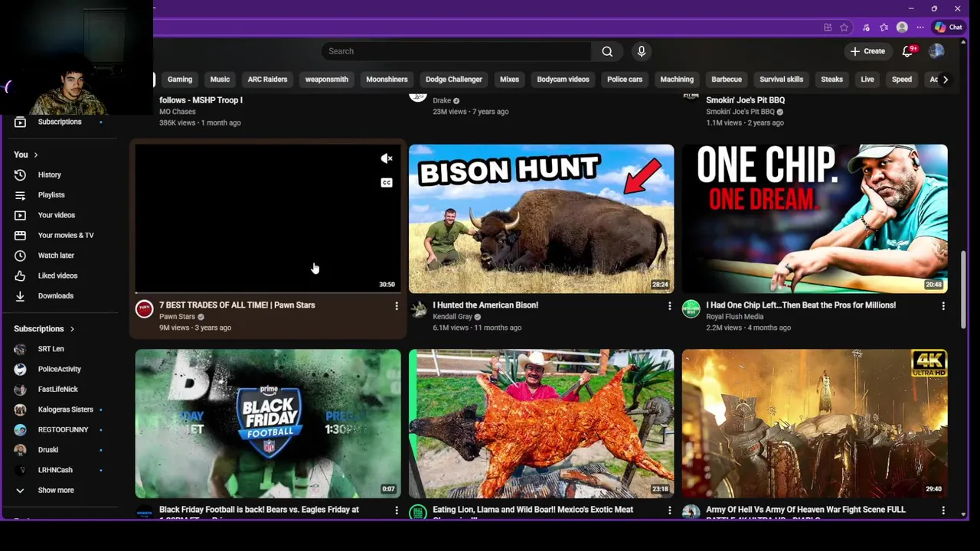Screen dimensions: 980x551
Task: Click the Create button
Action: pyautogui.click(x=867, y=51)
